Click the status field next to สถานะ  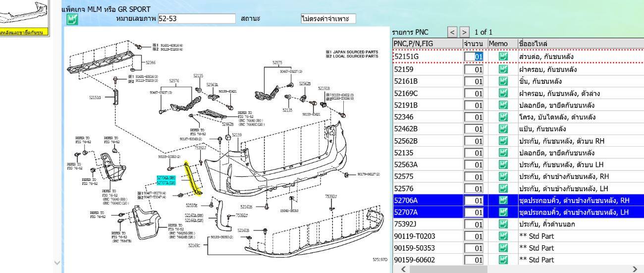(328, 19)
